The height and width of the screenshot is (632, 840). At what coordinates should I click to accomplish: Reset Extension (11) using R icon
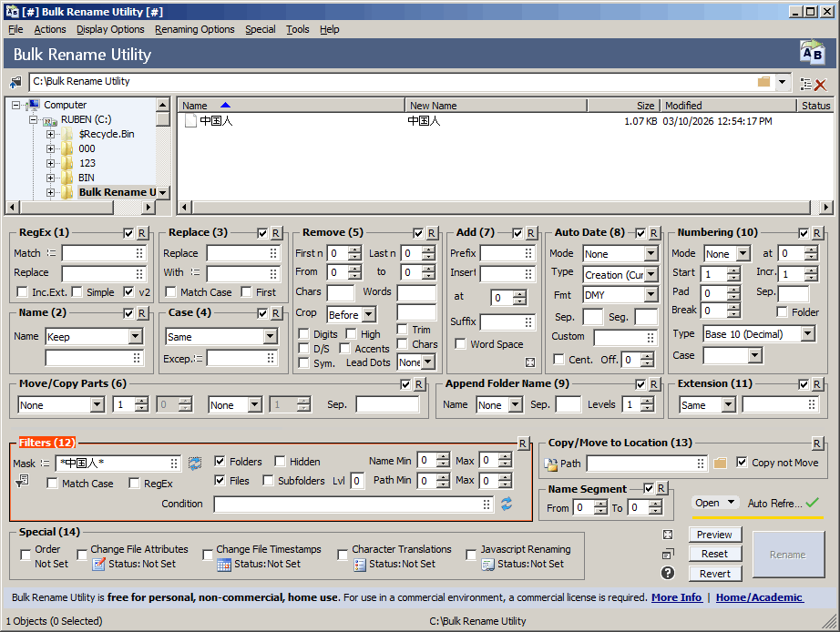pyautogui.click(x=817, y=384)
